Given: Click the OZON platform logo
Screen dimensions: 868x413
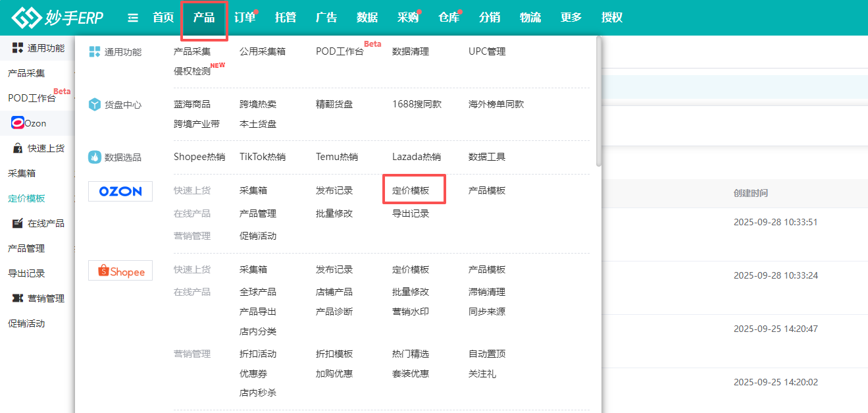Looking at the screenshot, I should 120,191.
